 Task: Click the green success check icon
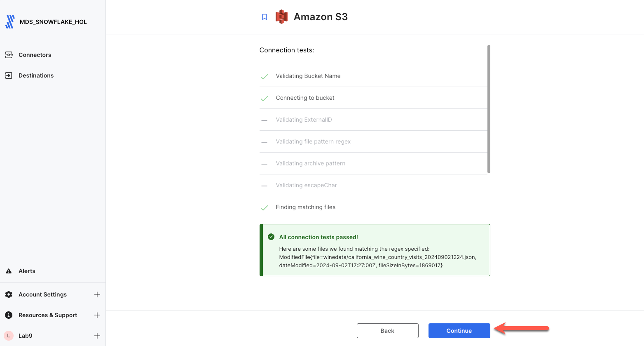click(x=271, y=237)
